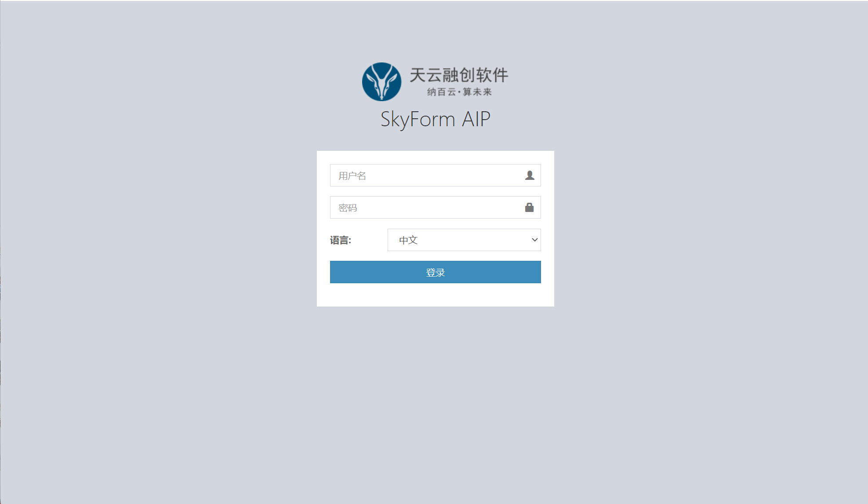Click the user silhouette icon
Screen dimensions: 868x504
pyautogui.click(x=530, y=175)
